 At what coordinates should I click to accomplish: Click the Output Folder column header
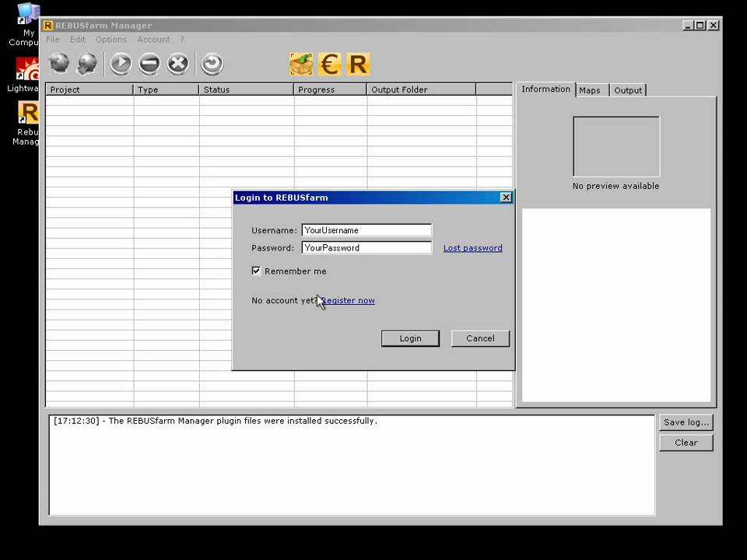pyautogui.click(x=421, y=89)
